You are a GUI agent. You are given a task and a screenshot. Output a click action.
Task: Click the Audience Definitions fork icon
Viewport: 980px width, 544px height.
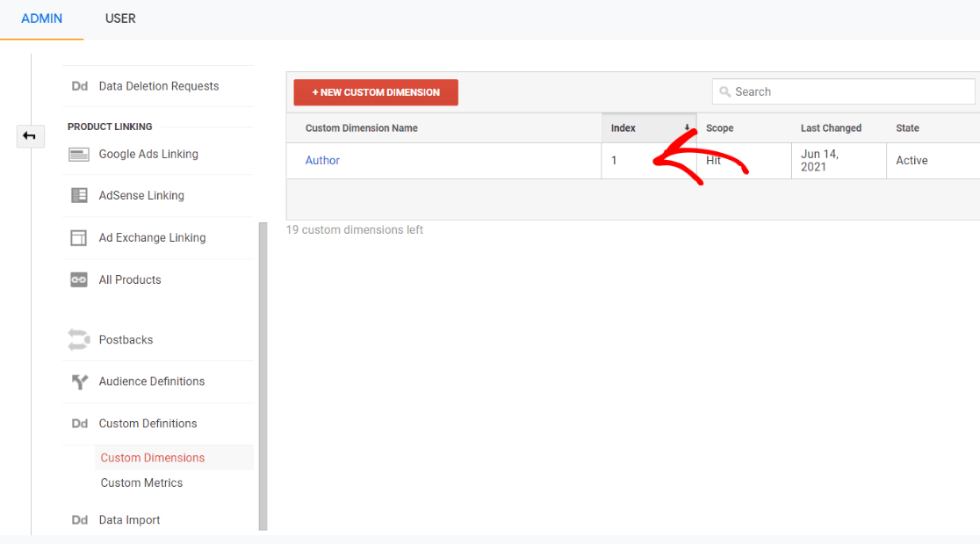(79, 381)
